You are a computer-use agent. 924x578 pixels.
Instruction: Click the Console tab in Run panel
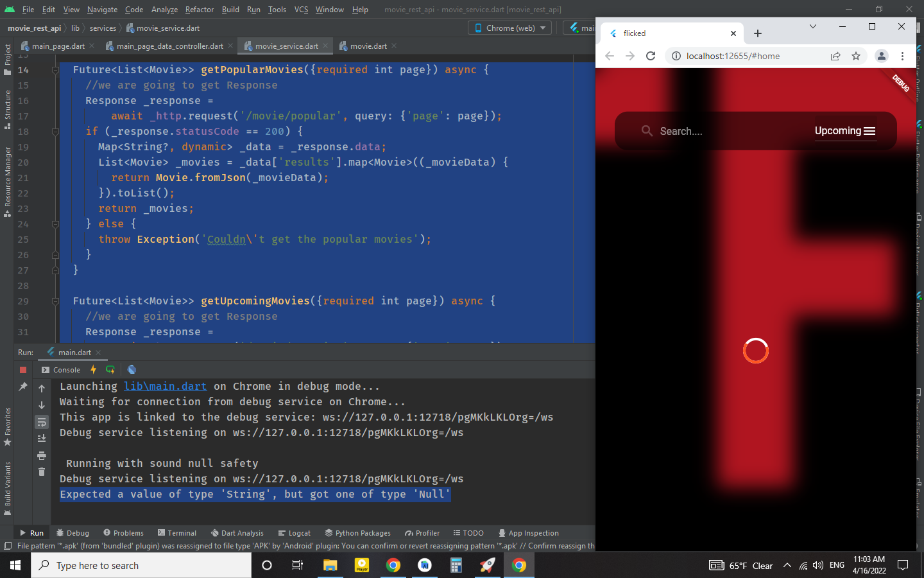61,370
